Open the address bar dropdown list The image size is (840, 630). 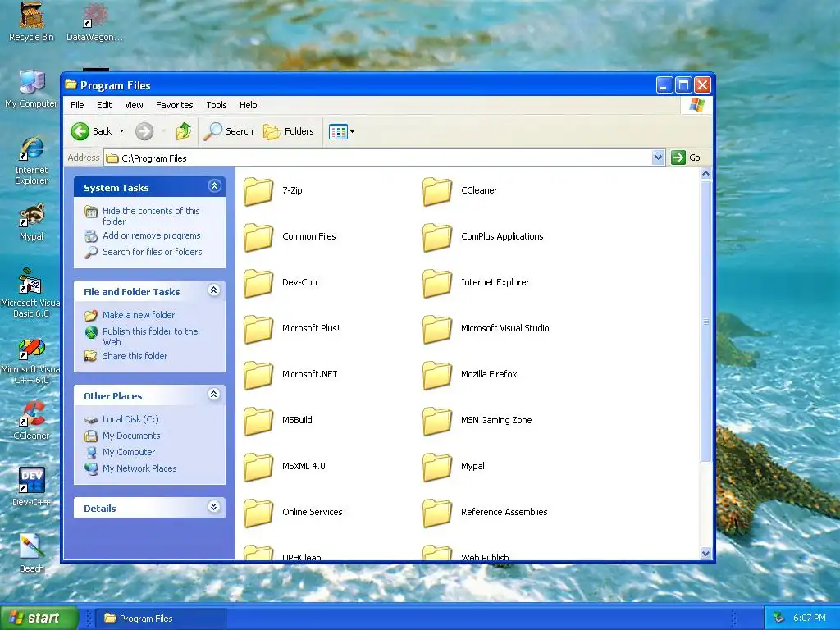659,157
